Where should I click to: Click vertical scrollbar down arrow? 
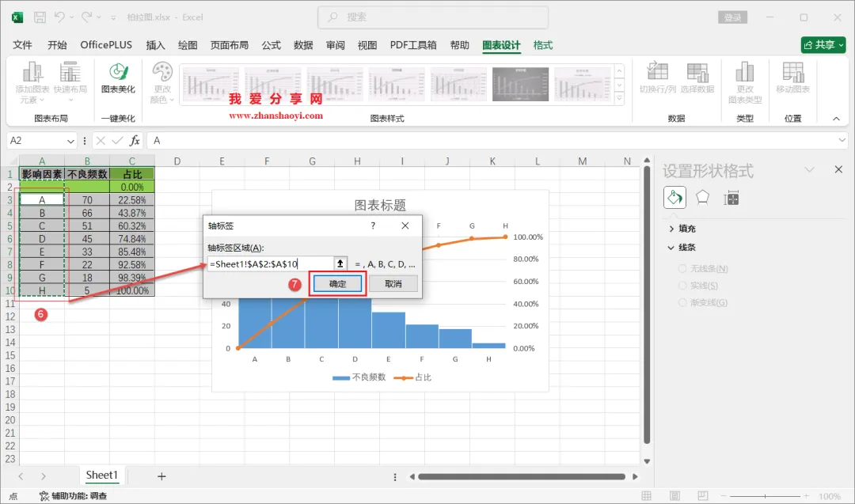point(647,461)
